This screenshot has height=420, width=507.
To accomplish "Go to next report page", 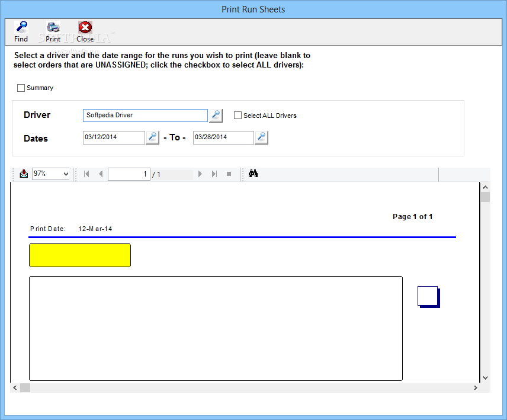I will 200,174.
